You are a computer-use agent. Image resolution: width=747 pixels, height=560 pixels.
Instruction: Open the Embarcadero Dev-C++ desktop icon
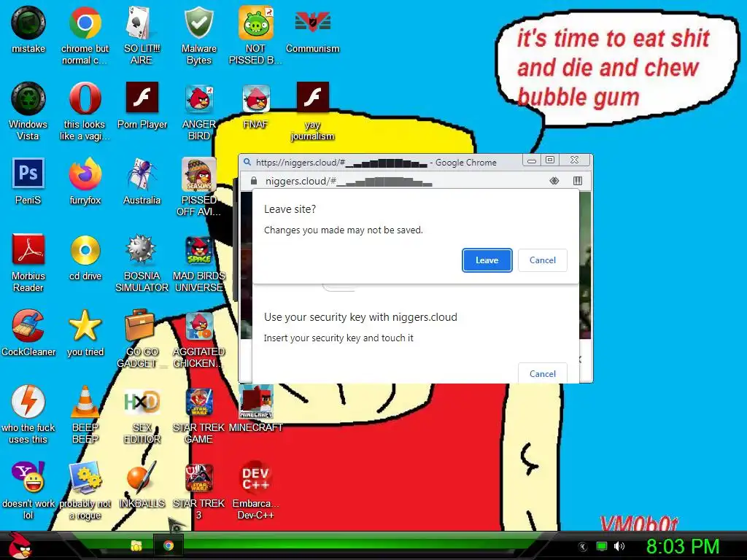coord(256,477)
